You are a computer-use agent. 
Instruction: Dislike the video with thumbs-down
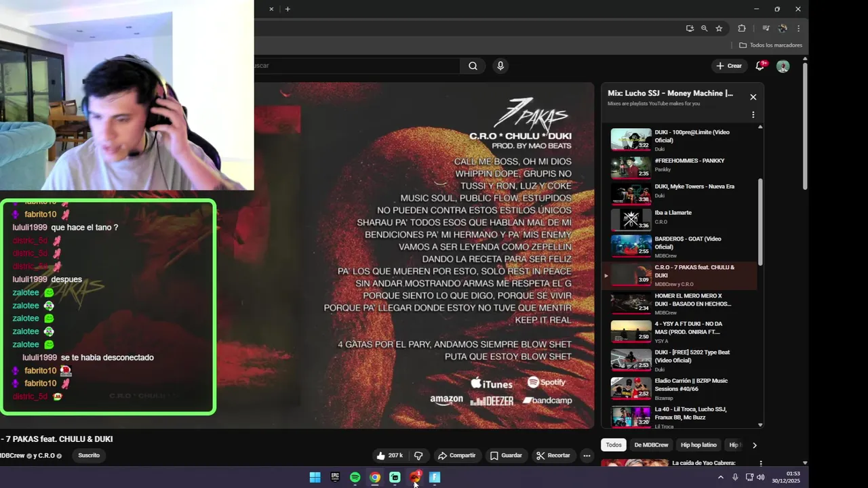pos(418,455)
